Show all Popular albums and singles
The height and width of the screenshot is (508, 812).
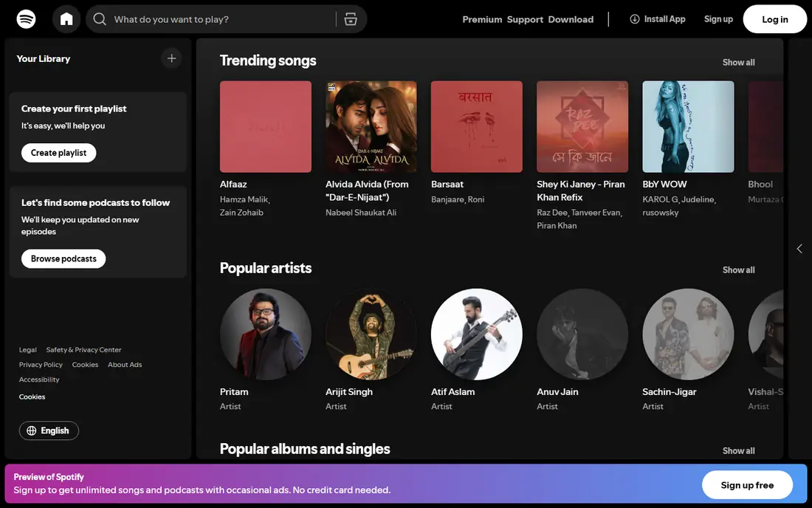pos(738,450)
